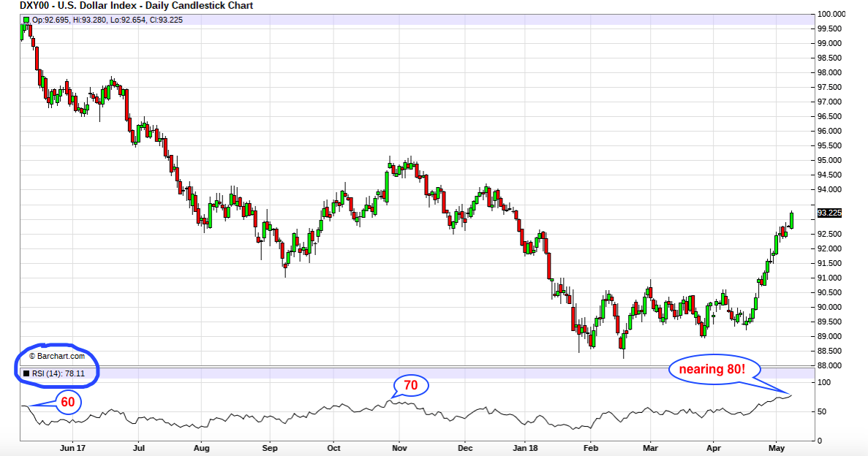This screenshot has height=456, width=868.
Task: Click the © Barchart.com copyright link
Action: tap(58, 357)
